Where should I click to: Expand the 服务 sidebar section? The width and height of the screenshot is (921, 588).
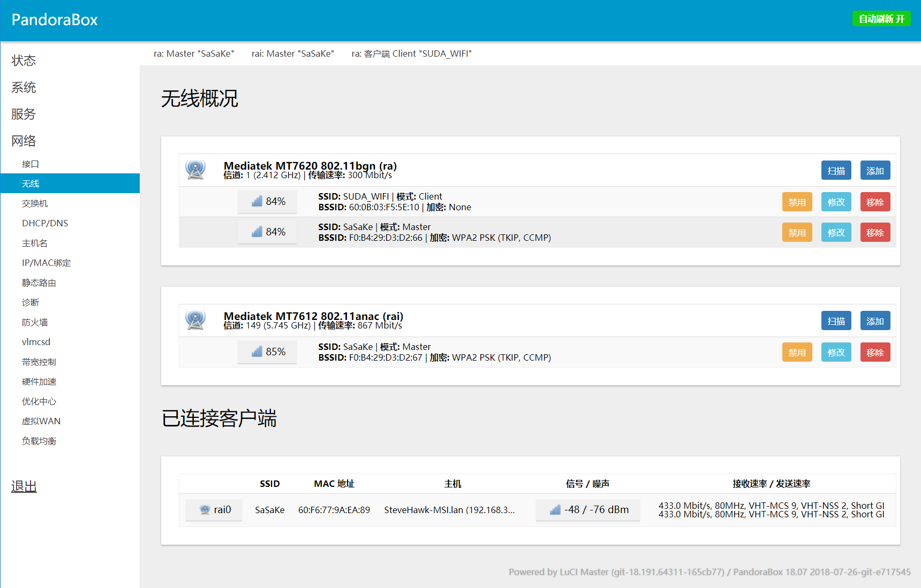pos(24,114)
